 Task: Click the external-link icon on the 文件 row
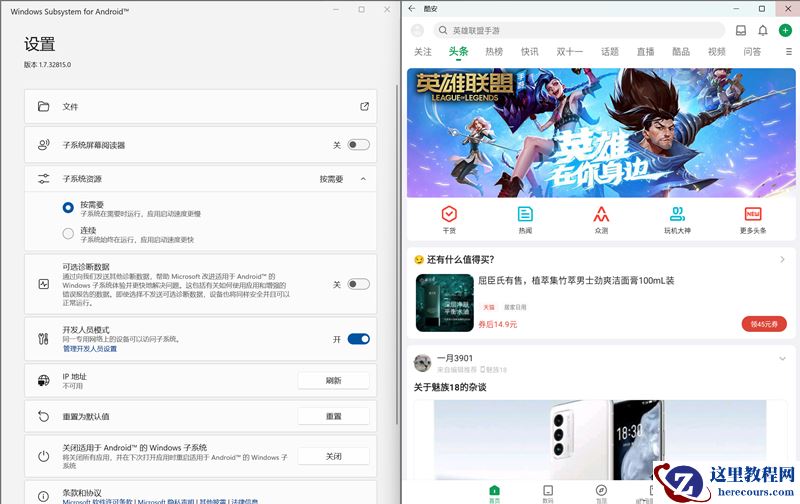pyautogui.click(x=364, y=106)
